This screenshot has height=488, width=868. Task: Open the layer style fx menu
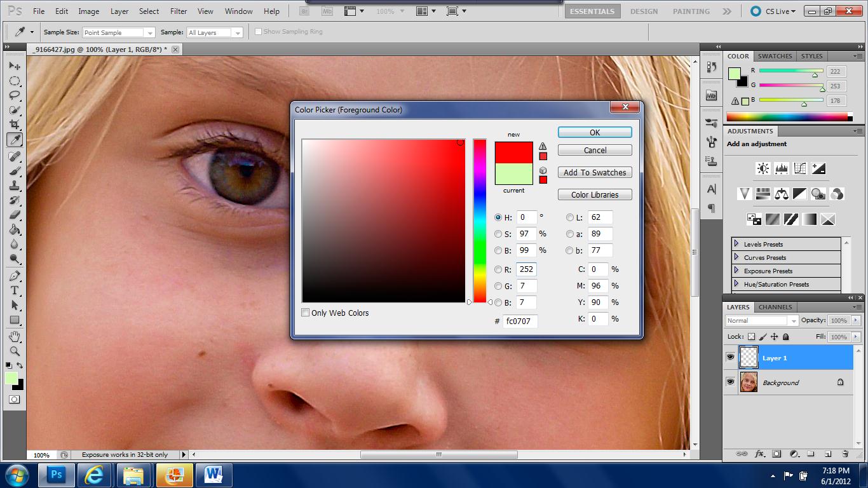759,454
